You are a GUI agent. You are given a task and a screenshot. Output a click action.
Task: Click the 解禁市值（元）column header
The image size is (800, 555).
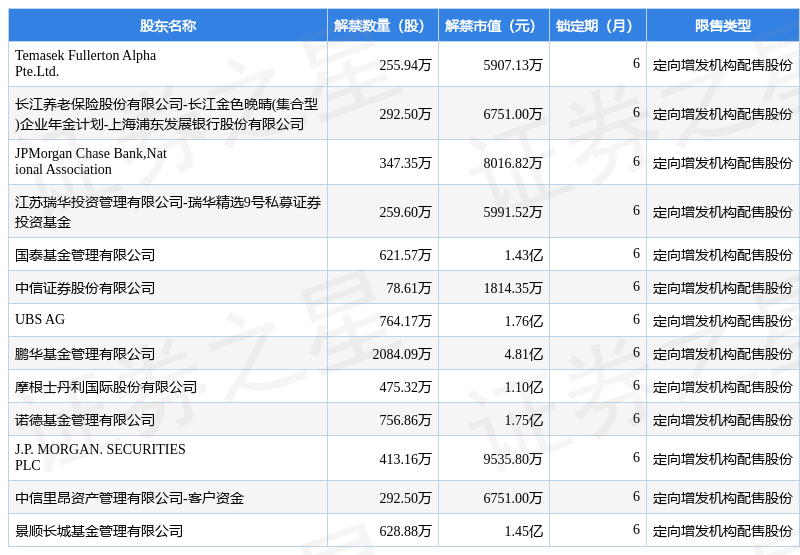point(494,26)
